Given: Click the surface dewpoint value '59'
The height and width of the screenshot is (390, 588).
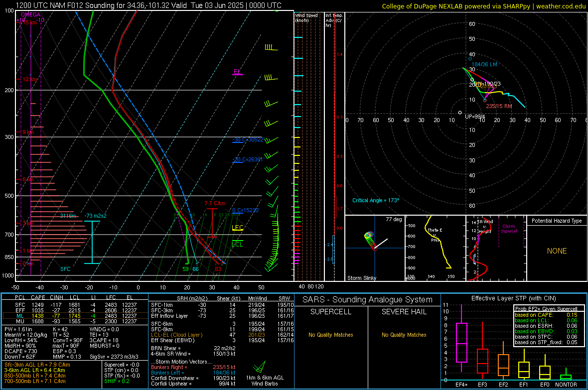Looking at the screenshot, I should click(x=186, y=269).
